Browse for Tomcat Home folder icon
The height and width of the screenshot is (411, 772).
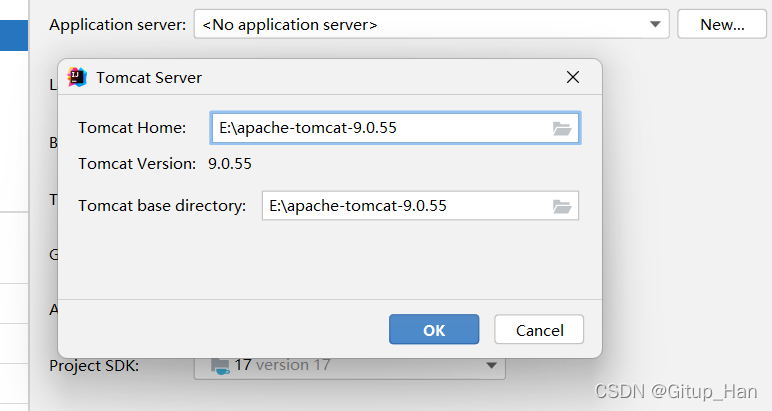click(562, 128)
